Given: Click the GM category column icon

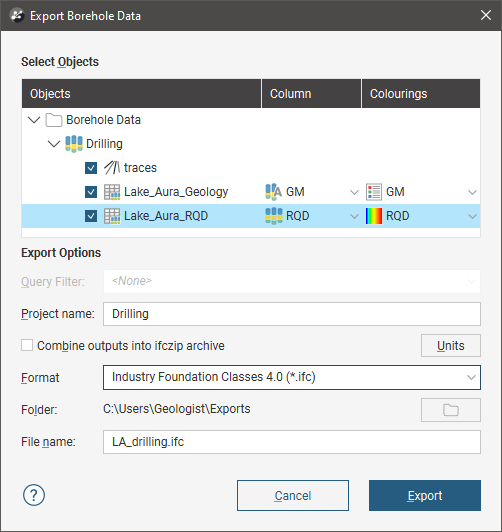Looking at the screenshot, I should pyautogui.click(x=273, y=192).
